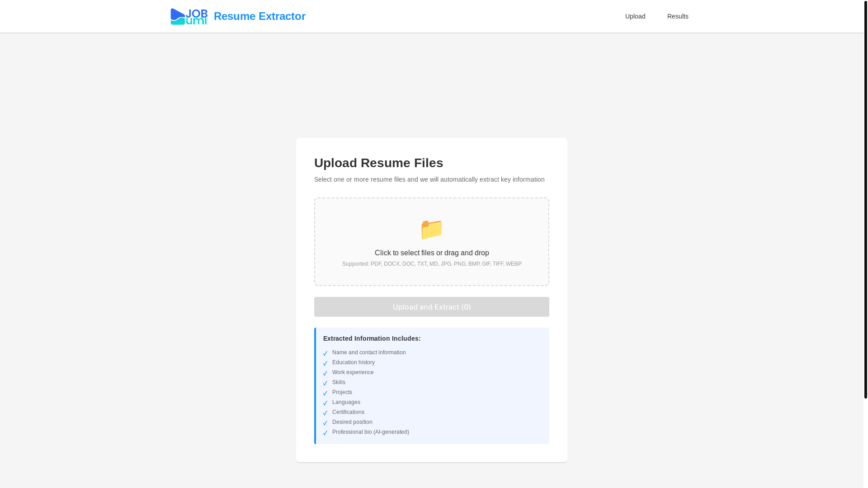Click 'Extracted Information Includes:' heading
Viewport: 868px width, 488px height.
click(x=372, y=338)
